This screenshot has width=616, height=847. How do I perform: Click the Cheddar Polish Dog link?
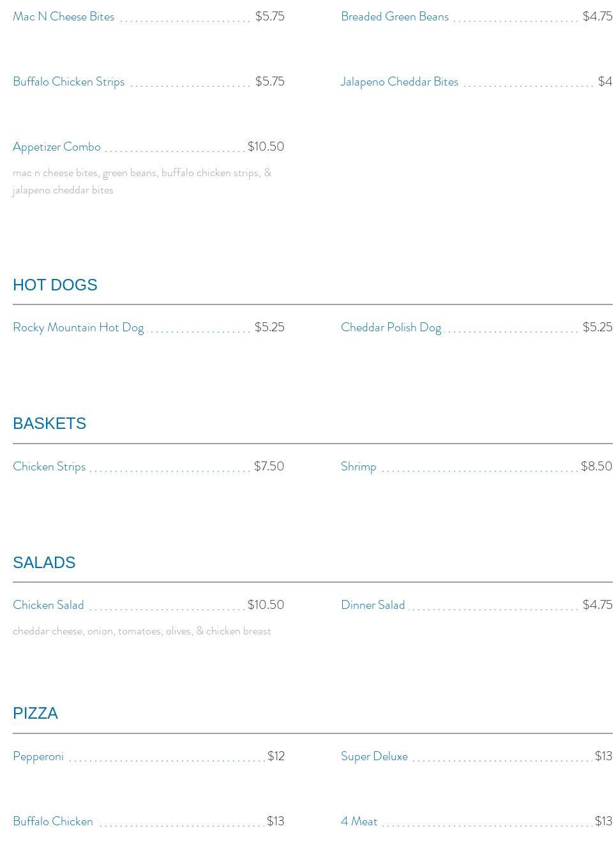[391, 327]
